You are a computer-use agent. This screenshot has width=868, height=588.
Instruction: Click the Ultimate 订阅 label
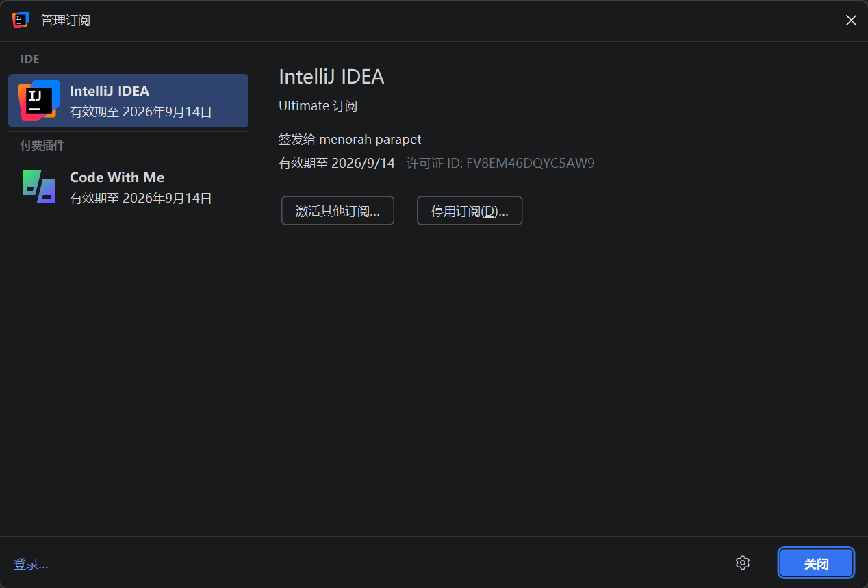[x=318, y=106]
